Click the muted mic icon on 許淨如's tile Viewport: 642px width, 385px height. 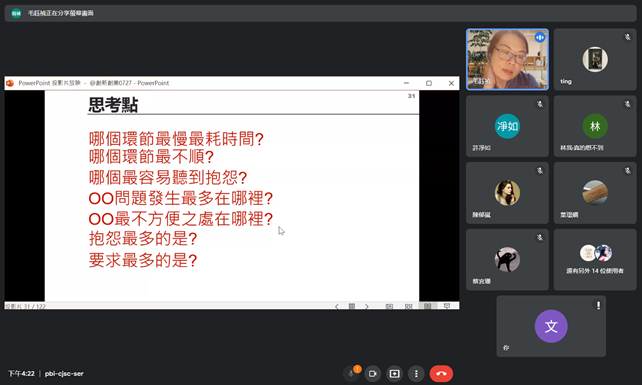click(x=540, y=104)
